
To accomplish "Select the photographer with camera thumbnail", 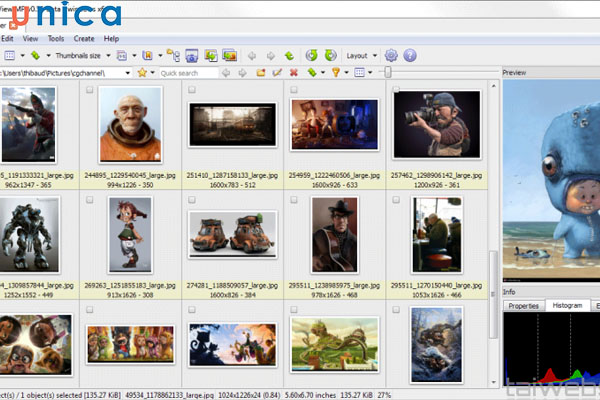I will pos(437,124).
